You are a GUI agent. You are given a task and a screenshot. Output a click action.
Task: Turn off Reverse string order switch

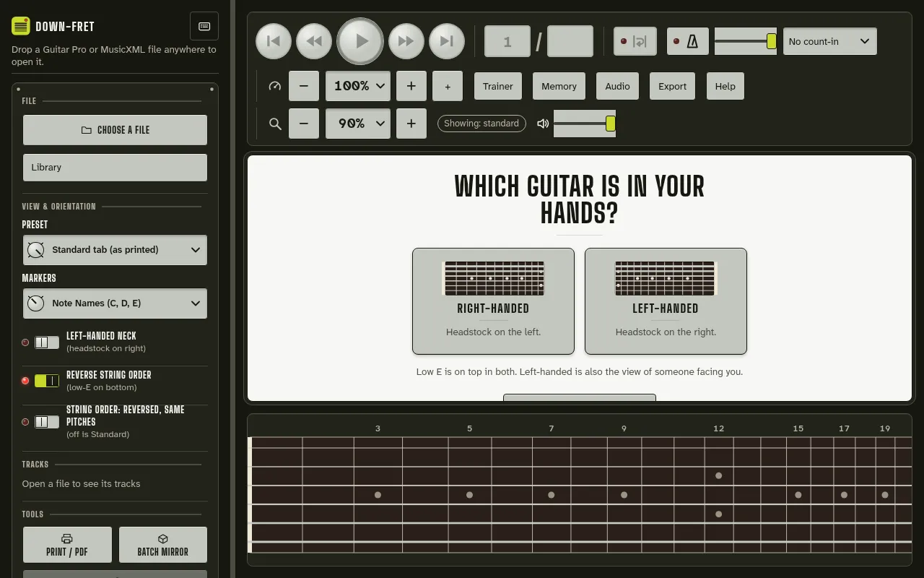coord(47,381)
